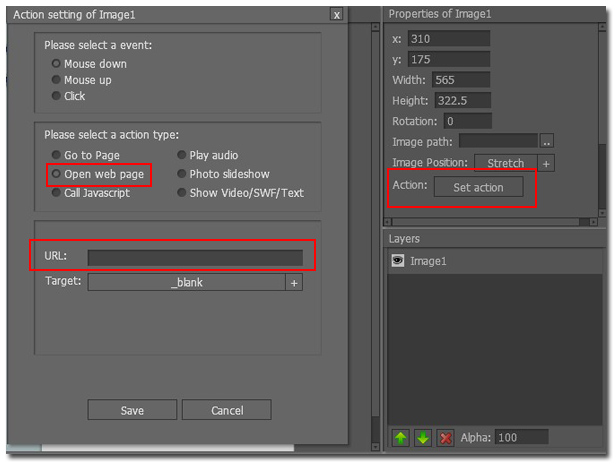Click the y position field
616x470 pixels.
[x=449, y=59]
